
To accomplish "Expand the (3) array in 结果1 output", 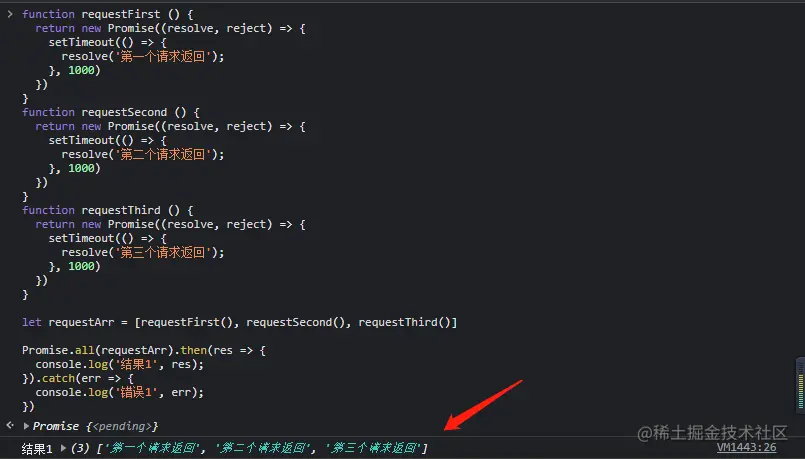I will [x=64, y=448].
